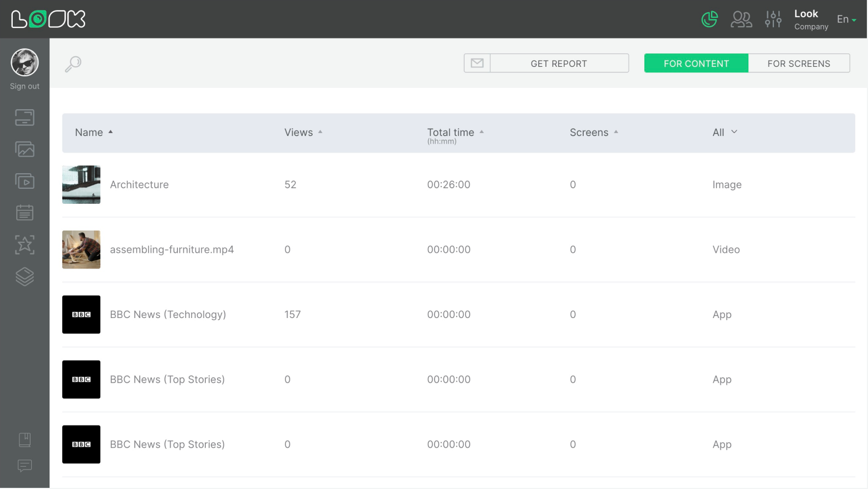Screen dimensions: 868x489
Task: Switch to the For Screens tab
Action: [798, 63]
